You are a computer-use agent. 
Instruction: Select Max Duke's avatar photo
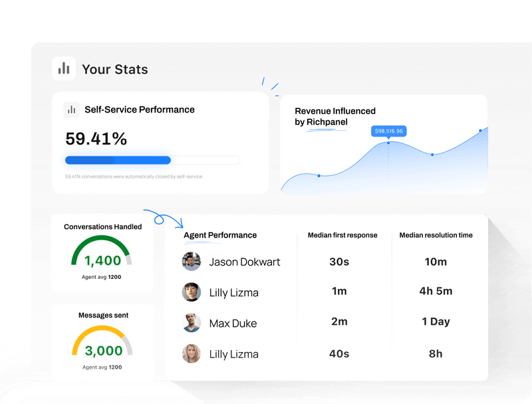coord(192,323)
